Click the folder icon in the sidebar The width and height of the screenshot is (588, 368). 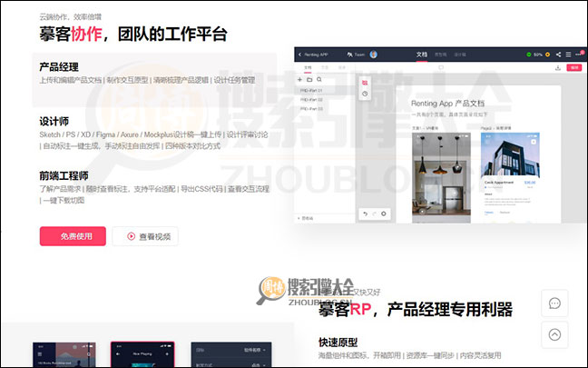click(x=309, y=80)
